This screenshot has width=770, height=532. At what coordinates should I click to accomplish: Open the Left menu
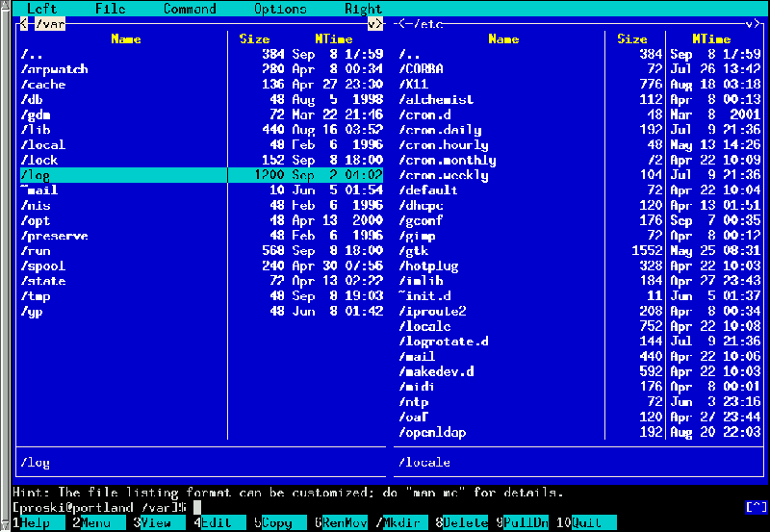pos(42,9)
